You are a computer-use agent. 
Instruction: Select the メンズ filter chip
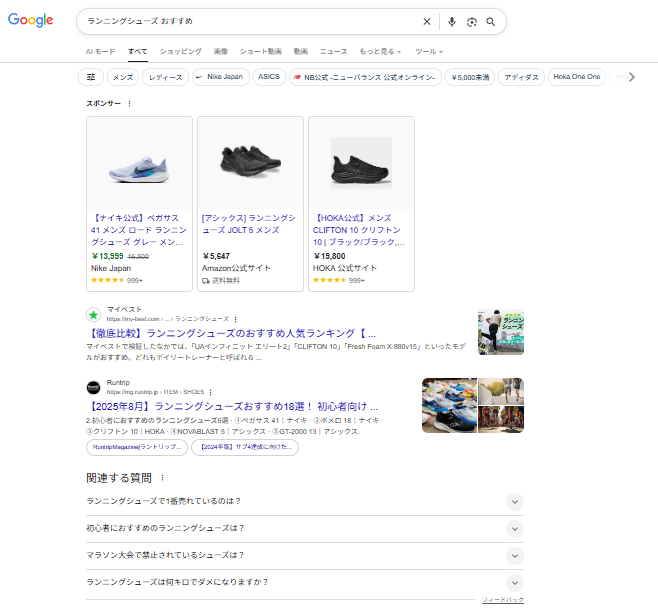click(122, 76)
